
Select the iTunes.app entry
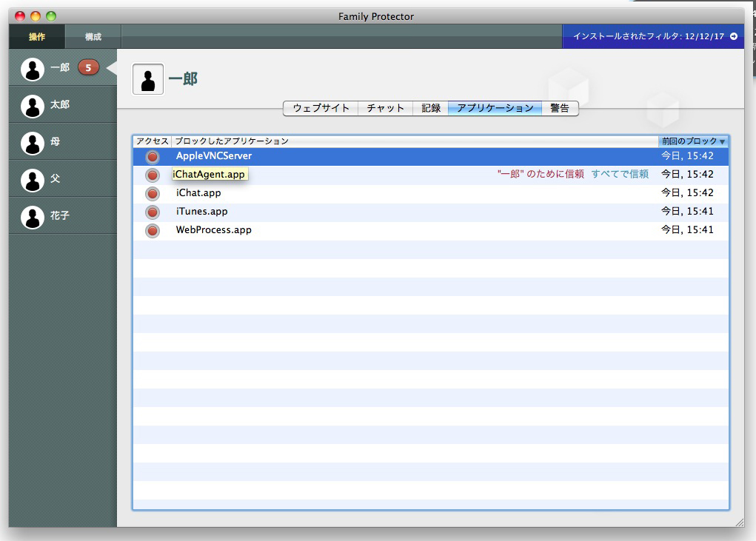202,212
